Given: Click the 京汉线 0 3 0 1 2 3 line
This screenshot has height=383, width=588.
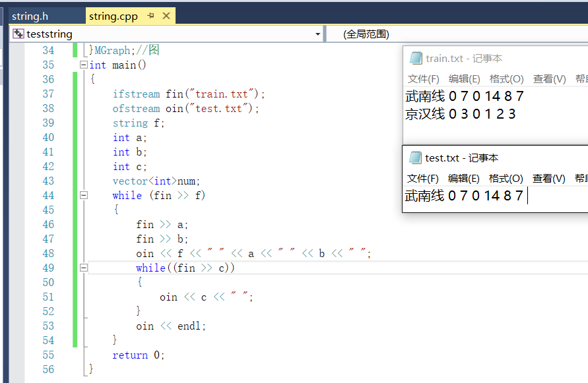Looking at the screenshot, I should pos(461,114).
